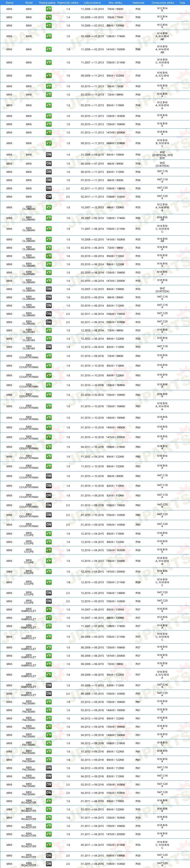Screen dimensions: 190x868
Task: Select the '11.2006 -> 09.2010' production years cell
Action: click(x=92, y=155)
